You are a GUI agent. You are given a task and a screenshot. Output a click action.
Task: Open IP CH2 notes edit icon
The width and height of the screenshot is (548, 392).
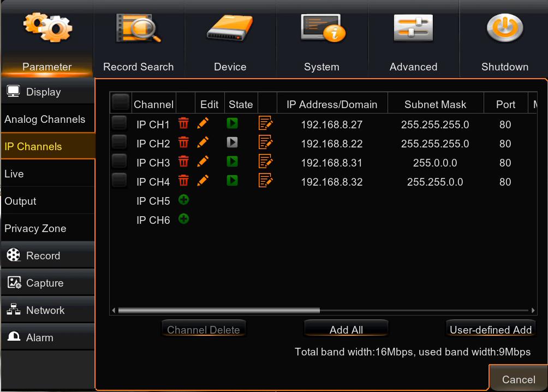point(266,142)
